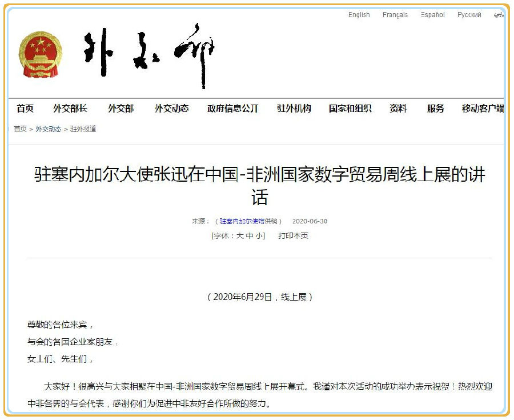Switch site language to English

359,15
